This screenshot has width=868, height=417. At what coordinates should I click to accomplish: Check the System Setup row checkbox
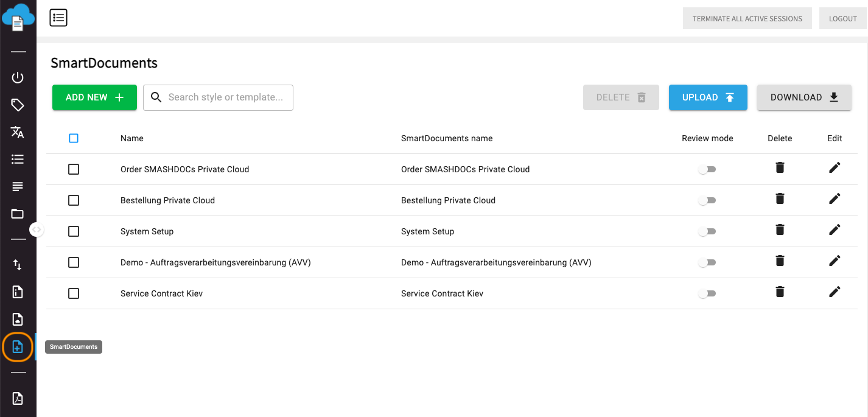point(74,231)
